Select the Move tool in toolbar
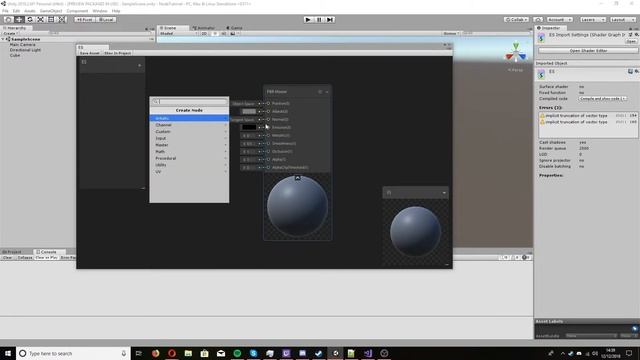 (x=19, y=20)
